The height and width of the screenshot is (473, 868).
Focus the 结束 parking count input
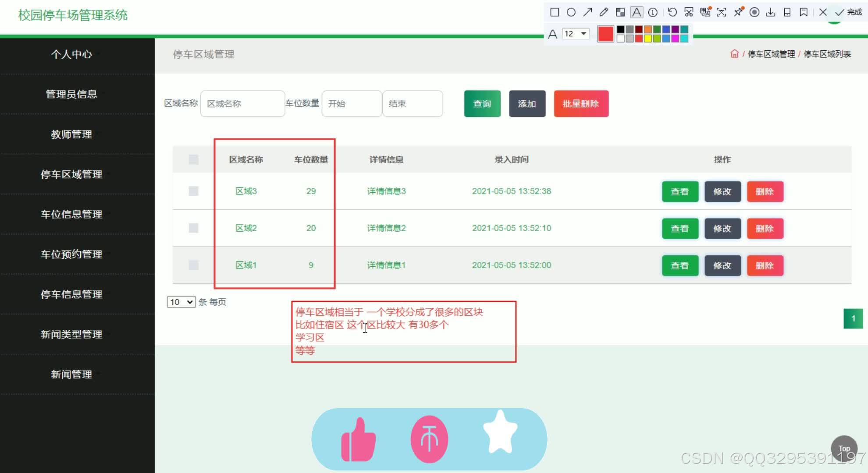413,104
